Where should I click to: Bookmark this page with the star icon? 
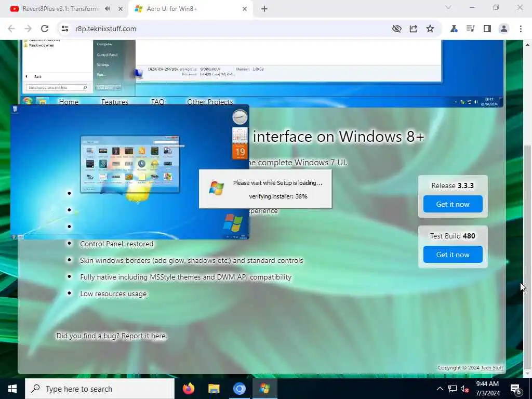[430, 29]
